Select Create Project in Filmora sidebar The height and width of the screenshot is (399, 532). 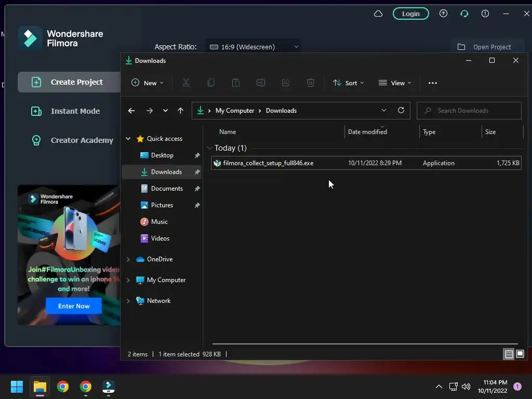click(69, 82)
